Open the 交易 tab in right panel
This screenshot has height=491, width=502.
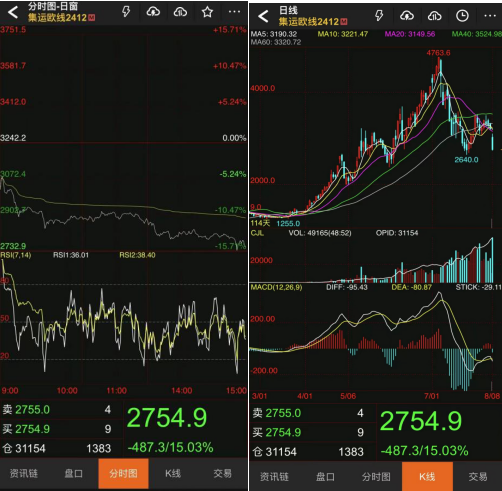pos(478,477)
